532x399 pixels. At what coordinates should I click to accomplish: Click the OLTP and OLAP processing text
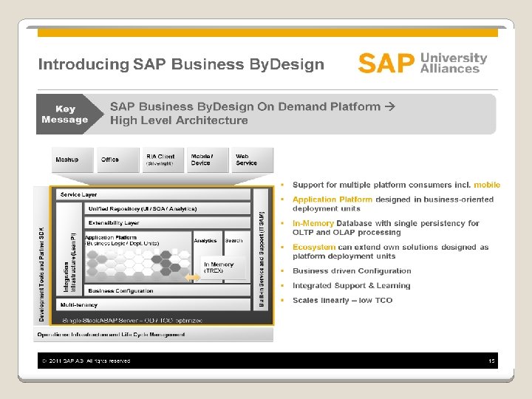click(x=347, y=233)
